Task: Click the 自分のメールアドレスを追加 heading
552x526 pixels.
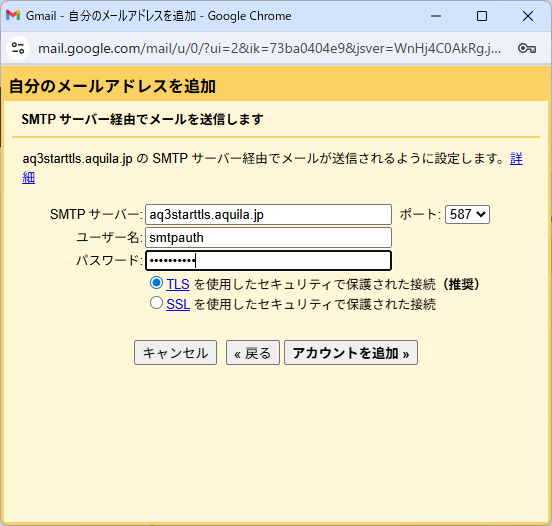Action: coord(112,86)
